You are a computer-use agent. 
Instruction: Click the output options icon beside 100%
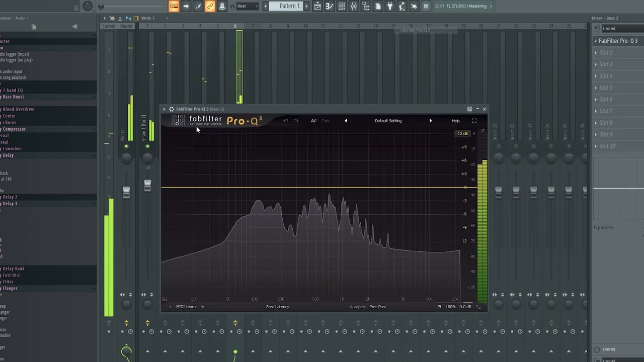pos(439,307)
